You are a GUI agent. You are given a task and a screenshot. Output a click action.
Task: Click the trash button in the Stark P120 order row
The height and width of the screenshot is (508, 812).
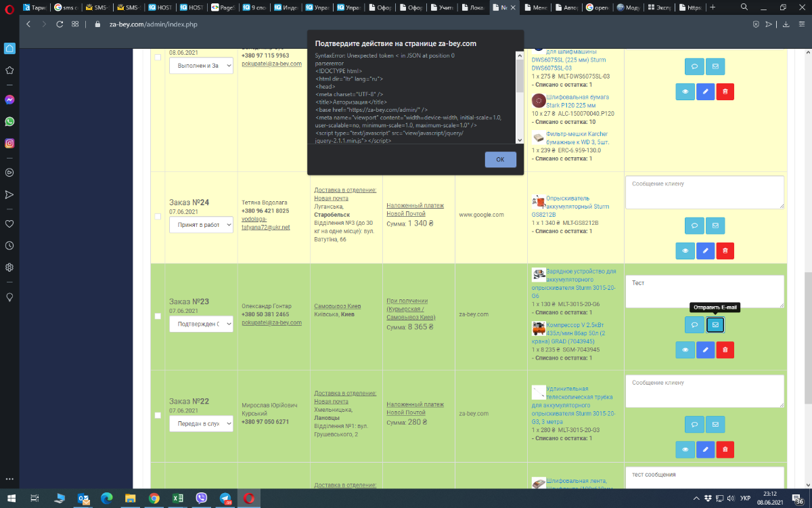click(725, 91)
